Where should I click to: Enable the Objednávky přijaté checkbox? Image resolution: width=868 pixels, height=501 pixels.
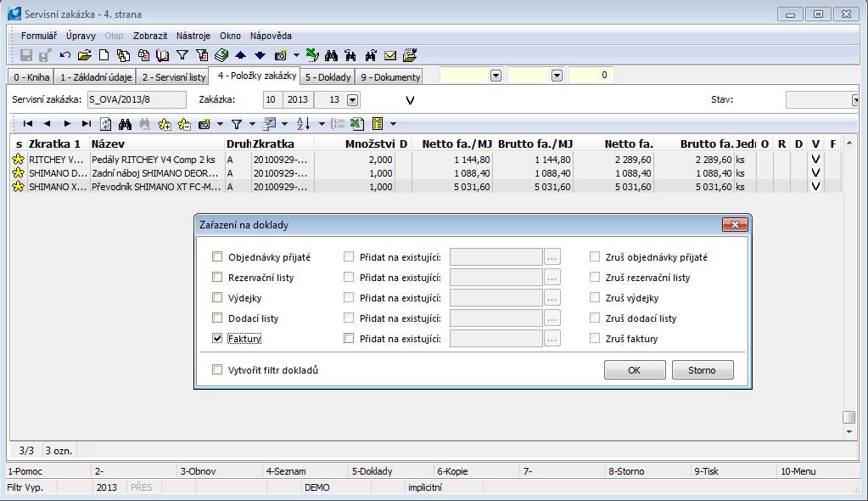tap(218, 257)
